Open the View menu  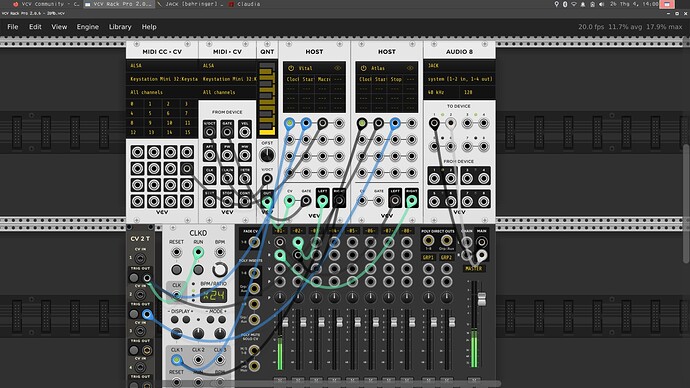click(59, 27)
